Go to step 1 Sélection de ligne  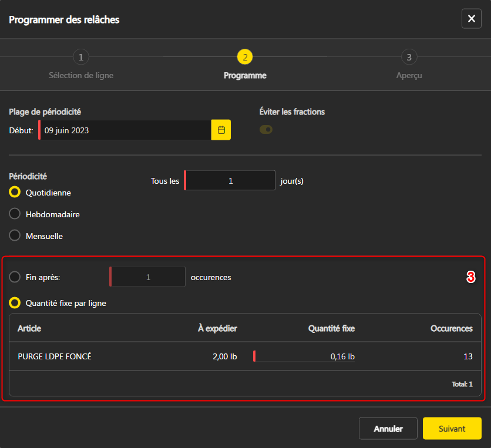pyautogui.click(x=81, y=57)
